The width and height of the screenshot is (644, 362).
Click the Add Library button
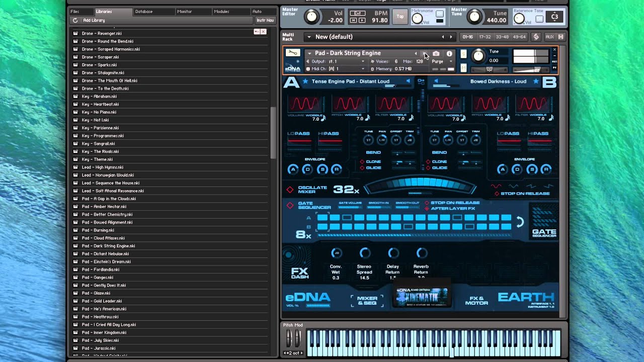pos(94,20)
